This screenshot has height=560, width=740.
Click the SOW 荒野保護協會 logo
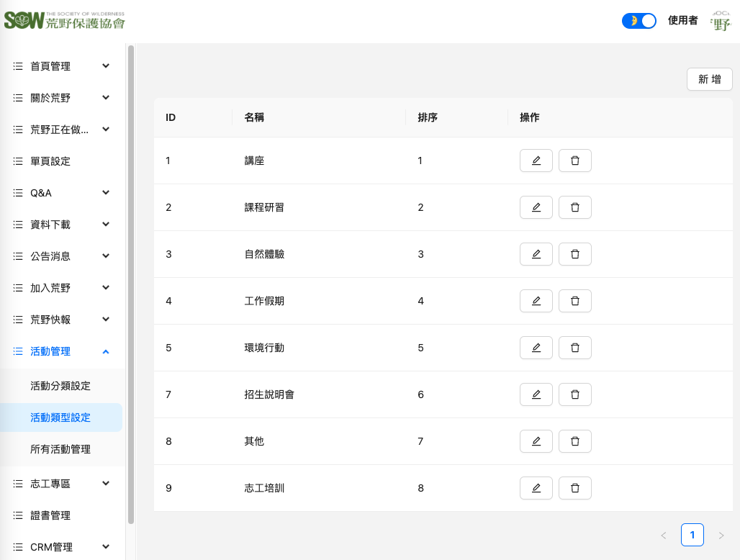point(65,21)
